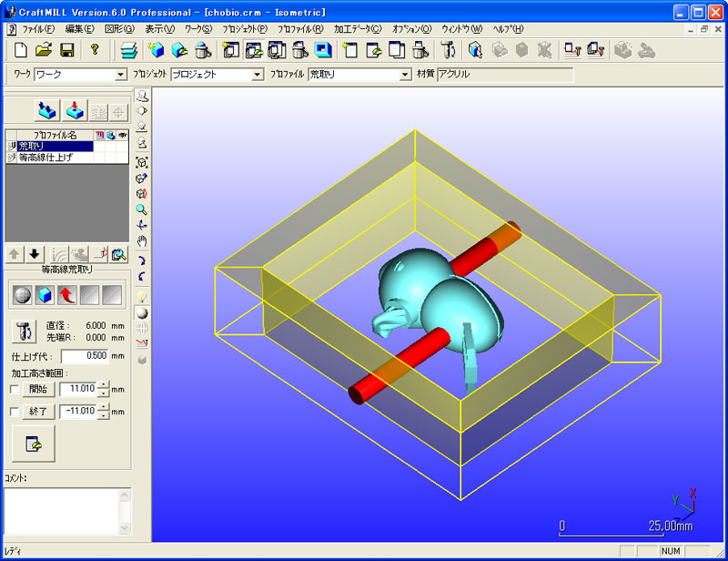Select the hand pan tool
Screen dimensions: 728x561
pyautogui.click(x=141, y=240)
